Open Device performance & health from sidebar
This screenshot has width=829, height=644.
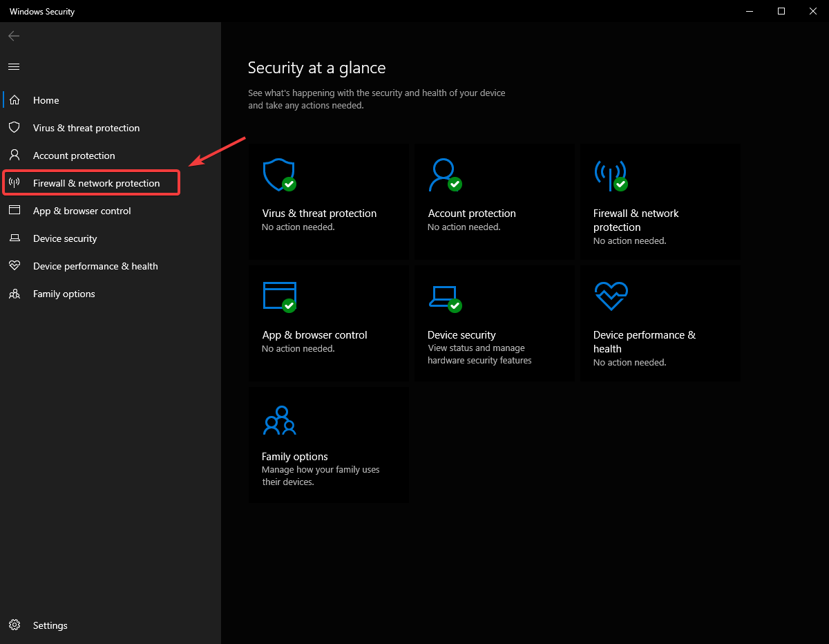(95, 265)
